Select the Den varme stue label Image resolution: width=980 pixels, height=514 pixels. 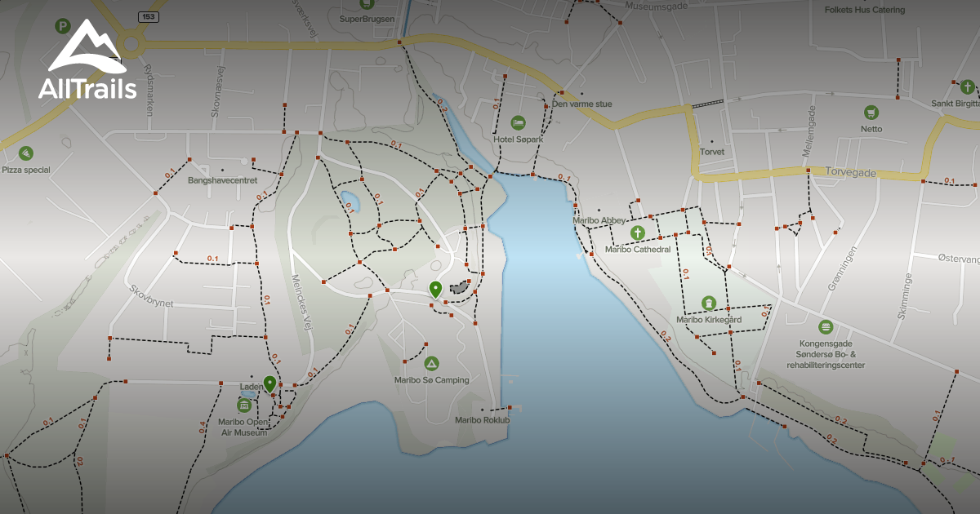pyautogui.click(x=583, y=104)
